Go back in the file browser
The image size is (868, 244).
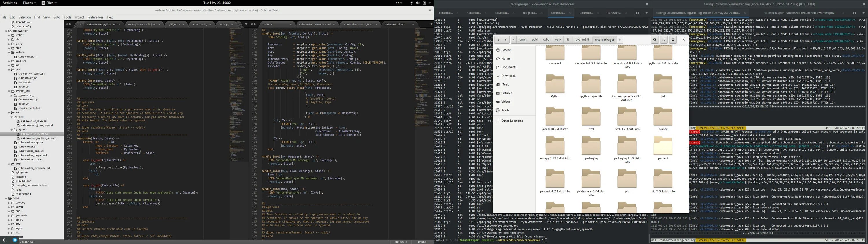pyautogui.click(x=498, y=40)
